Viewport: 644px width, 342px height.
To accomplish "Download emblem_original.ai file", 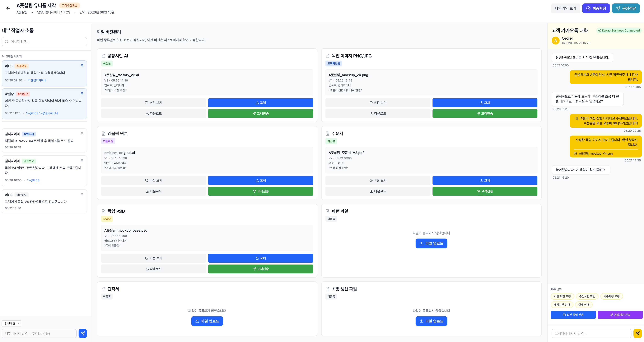I will coord(153,191).
